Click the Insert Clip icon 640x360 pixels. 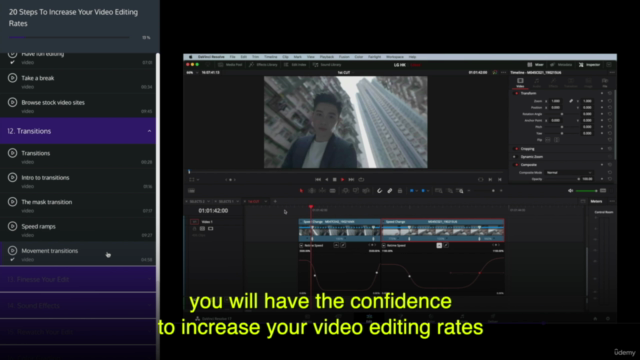click(x=345, y=191)
